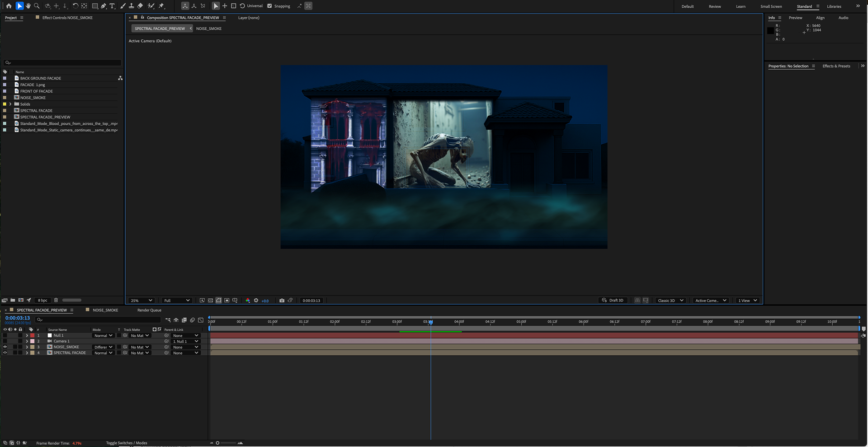Select the Zoom magnifier tool
868x447 pixels.
(x=37, y=6)
